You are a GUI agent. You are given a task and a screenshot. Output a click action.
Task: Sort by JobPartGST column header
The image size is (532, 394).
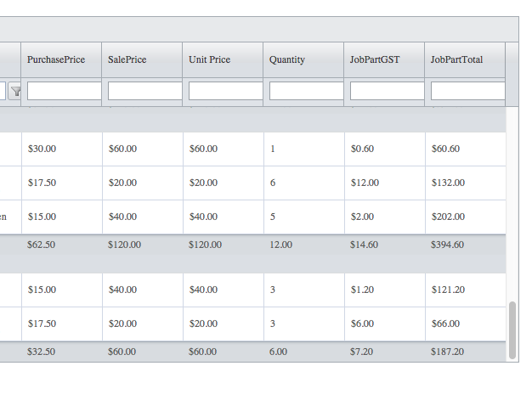[x=384, y=60]
